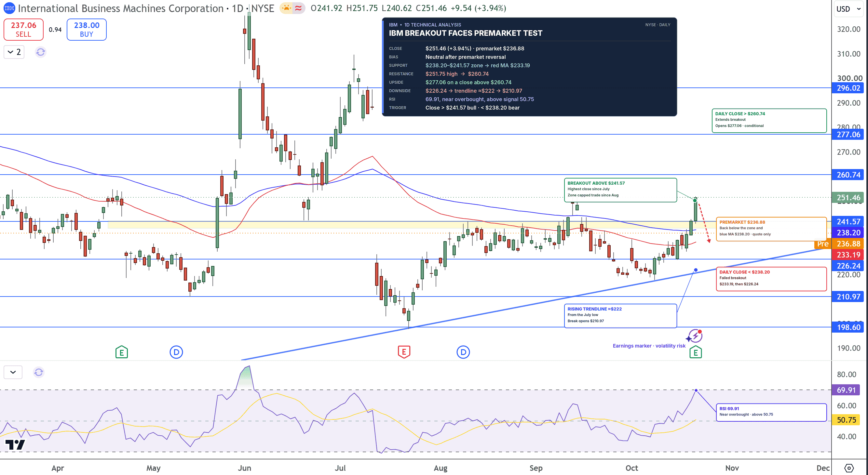Click the 226.24 price level label
The width and height of the screenshot is (868, 475).
848,266
